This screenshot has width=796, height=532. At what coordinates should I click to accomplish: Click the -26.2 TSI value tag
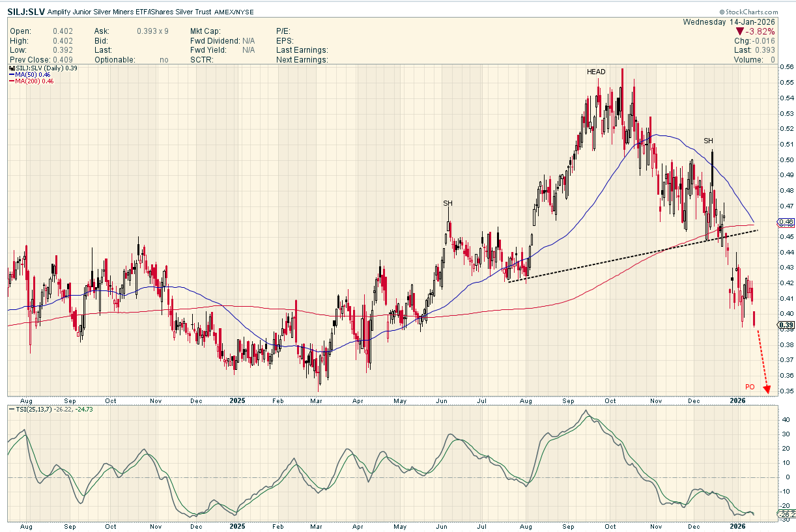tap(785, 514)
